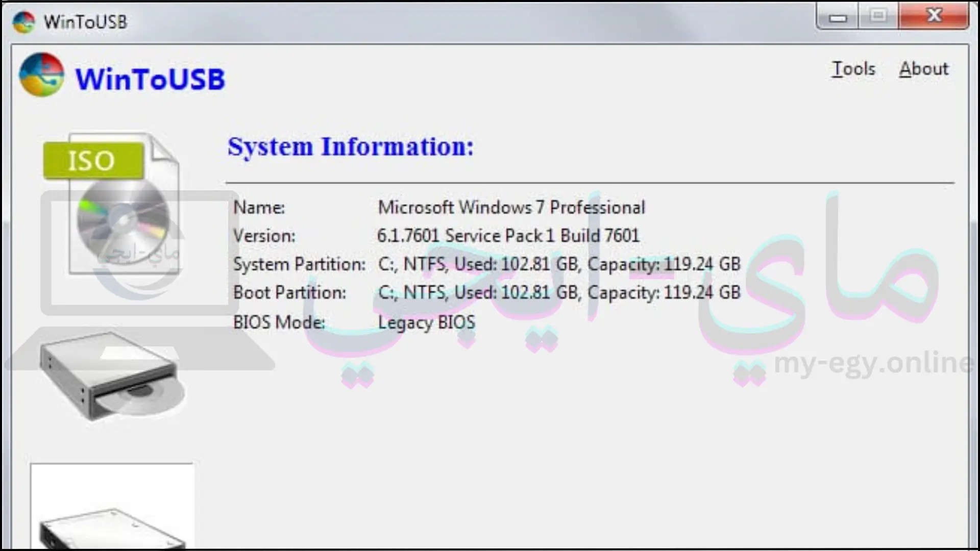Viewport: 980px width, 551px height.
Task: Minimize the WinToUSB window
Action: coord(838,16)
